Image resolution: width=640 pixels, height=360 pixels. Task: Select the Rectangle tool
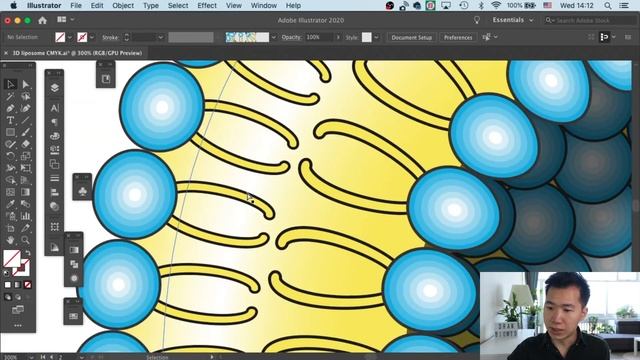click(x=11, y=132)
